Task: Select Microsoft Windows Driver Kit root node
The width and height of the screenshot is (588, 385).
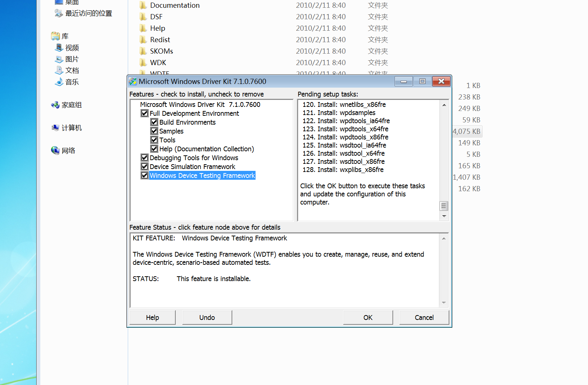Action: (200, 105)
